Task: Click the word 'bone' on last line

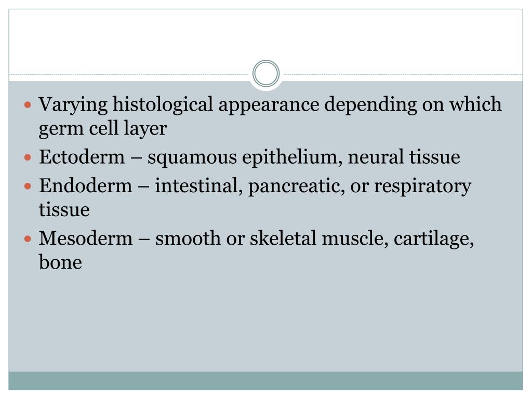Action: pos(60,262)
